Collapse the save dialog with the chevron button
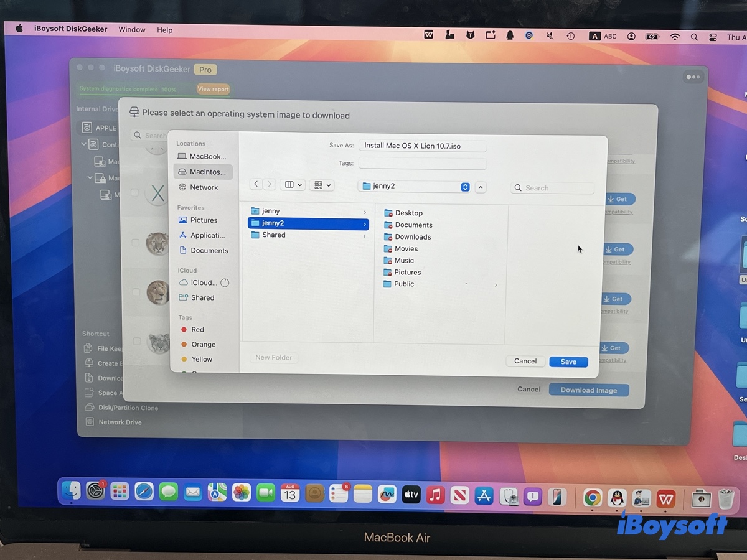This screenshot has height=560, width=747. [481, 187]
